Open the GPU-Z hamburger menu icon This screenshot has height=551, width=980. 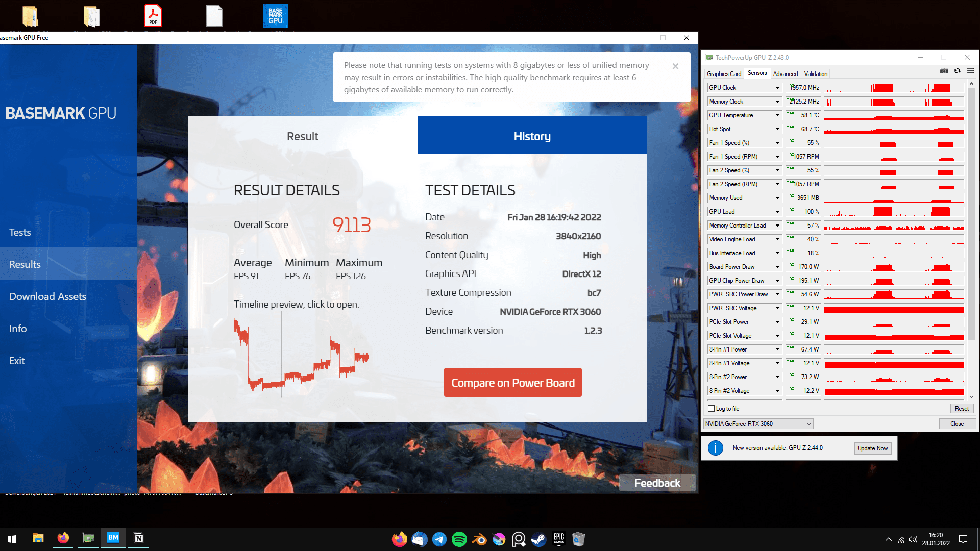click(970, 71)
